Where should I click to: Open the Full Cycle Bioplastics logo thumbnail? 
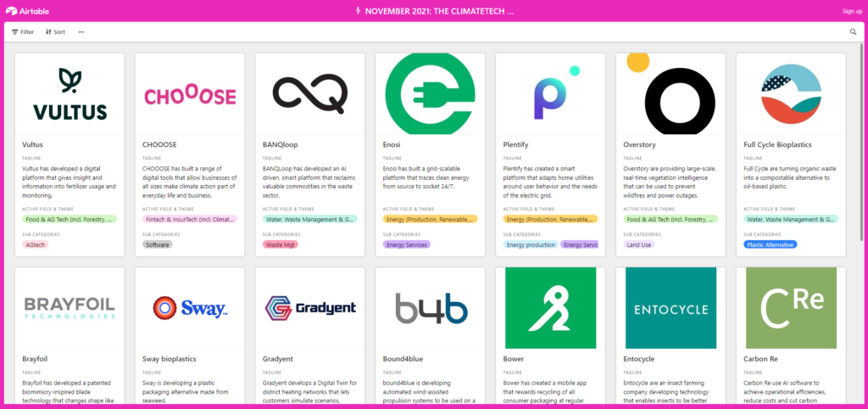791,93
